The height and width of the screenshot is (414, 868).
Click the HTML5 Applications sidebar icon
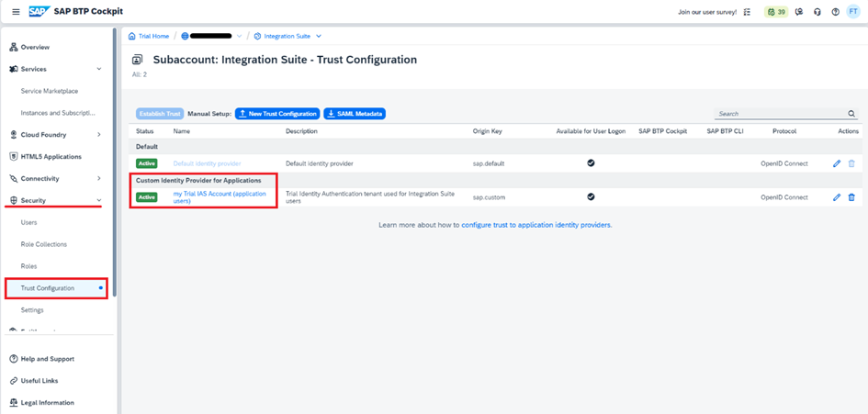pyautogui.click(x=14, y=157)
